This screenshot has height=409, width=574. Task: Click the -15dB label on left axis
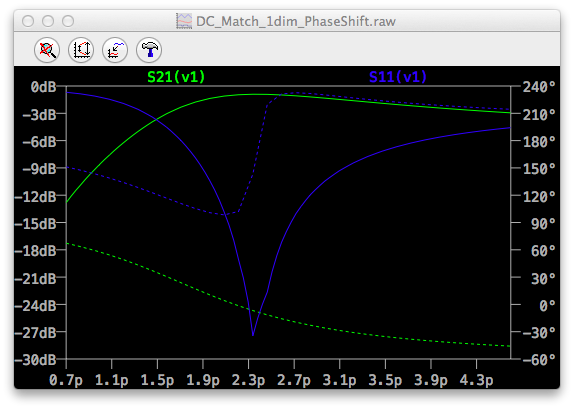36,223
